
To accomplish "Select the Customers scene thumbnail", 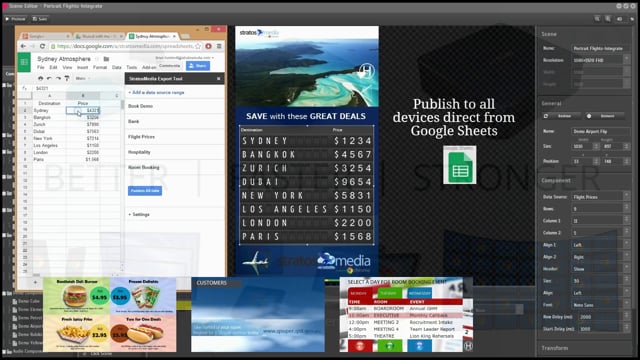I will click(258, 314).
